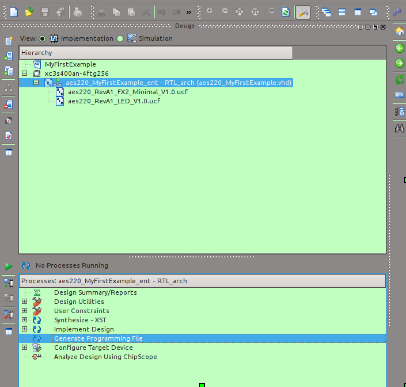Toggle the highlighted hammer tool icon

coord(303,12)
